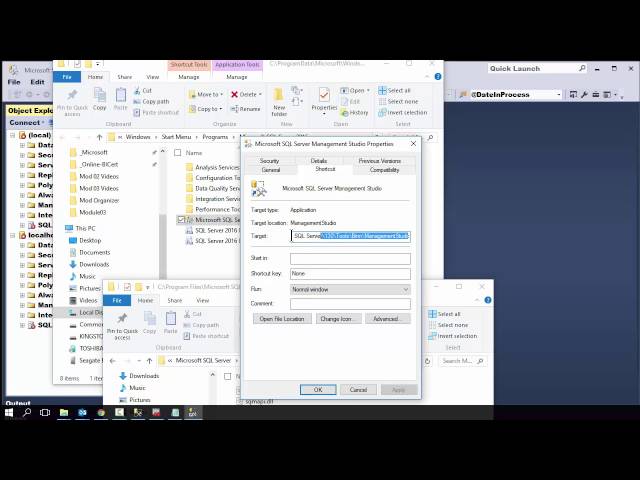Open Task View from taskbar
Screen dimensions: 640x480
point(45,413)
